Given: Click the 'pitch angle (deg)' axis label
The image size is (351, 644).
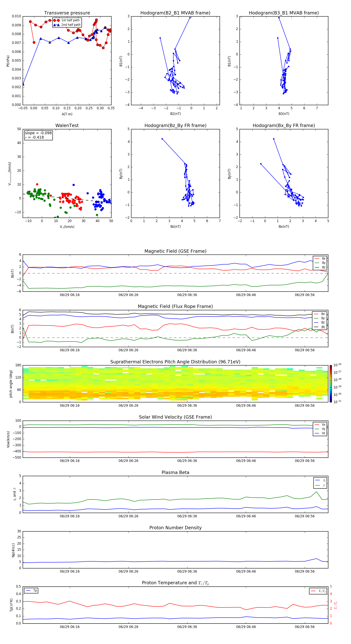Looking at the screenshot, I should point(11,384).
